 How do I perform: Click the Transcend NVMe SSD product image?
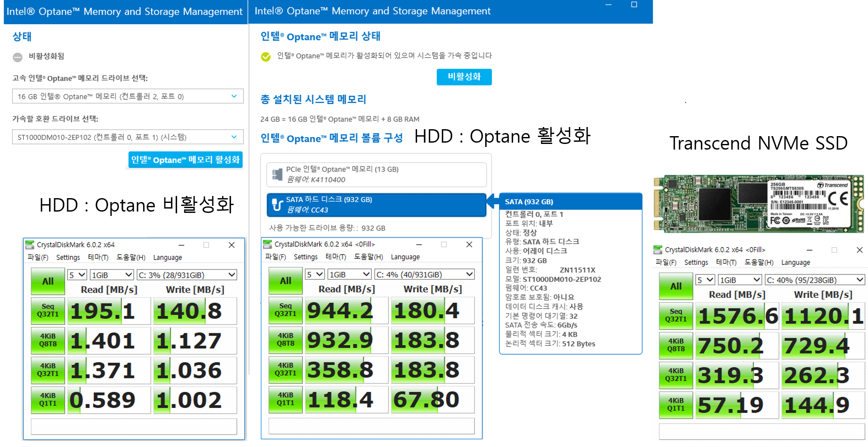point(759,203)
